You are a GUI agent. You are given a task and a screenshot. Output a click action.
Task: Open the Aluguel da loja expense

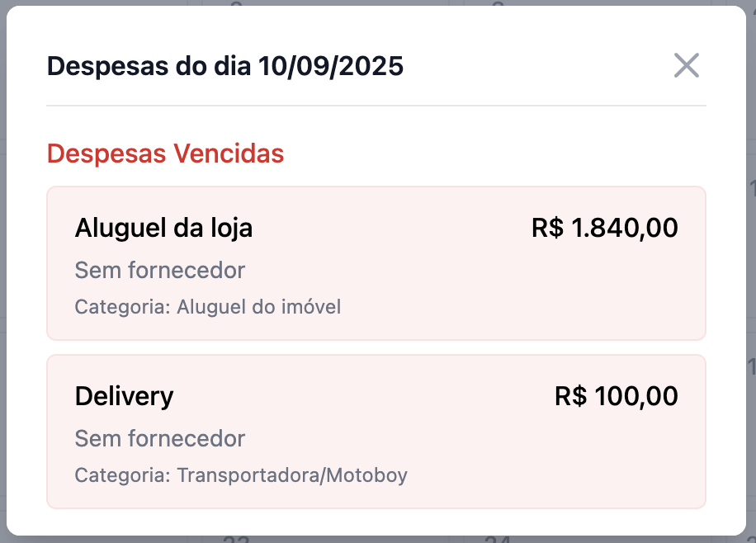coord(163,228)
